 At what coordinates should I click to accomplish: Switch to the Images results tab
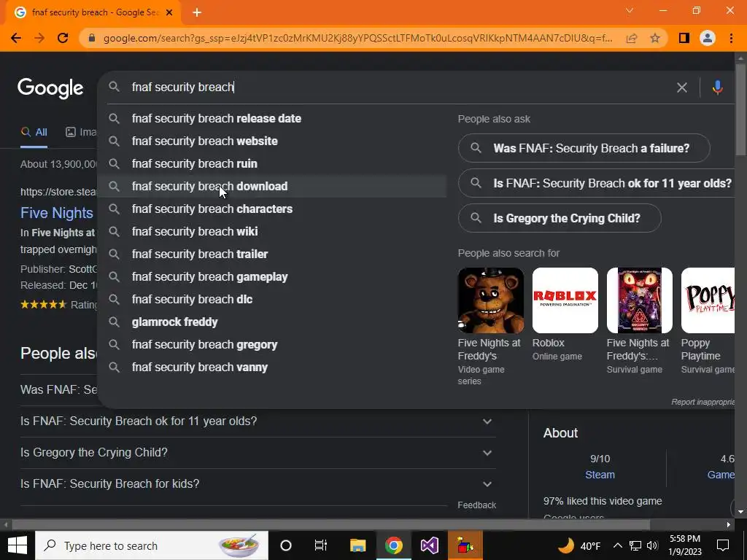coord(81,133)
